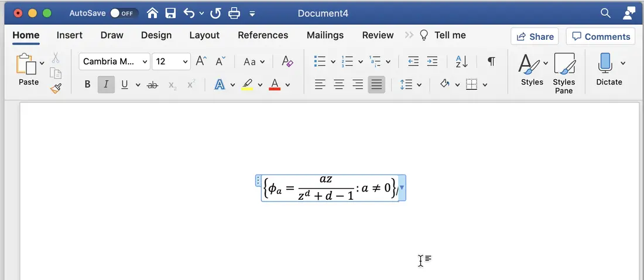Increase paragraph indent

pyautogui.click(x=432, y=62)
